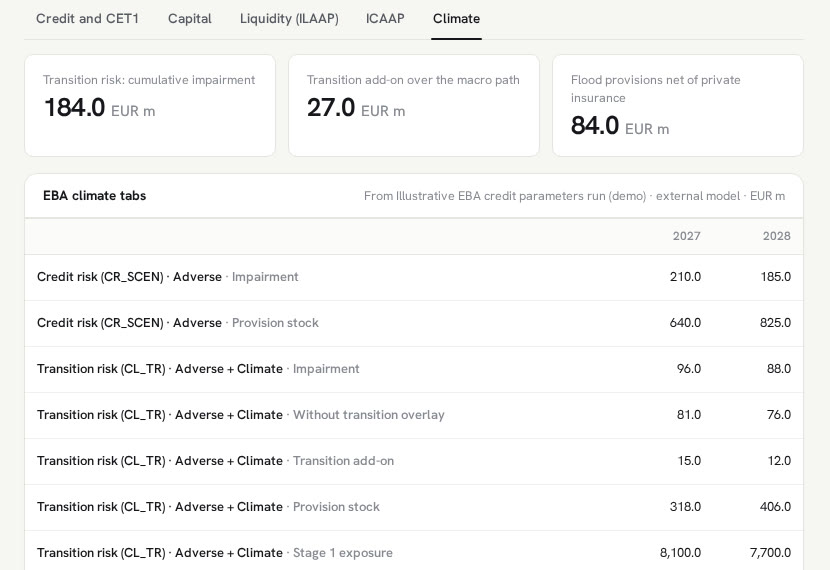830x570 pixels.
Task: Click the 81.0 value for 2027
Action: tap(689, 415)
